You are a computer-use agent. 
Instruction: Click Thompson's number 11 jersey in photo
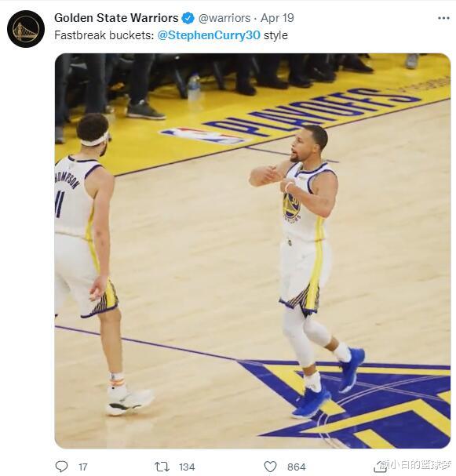(73, 198)
